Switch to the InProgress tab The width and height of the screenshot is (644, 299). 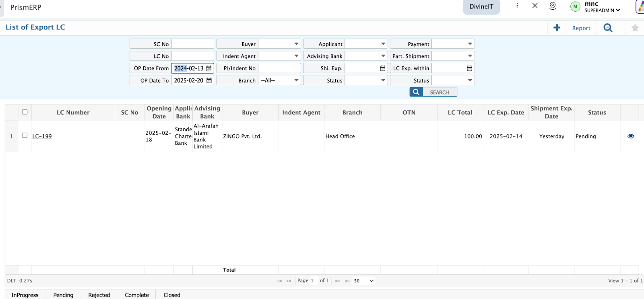click(x=25, y=295)
